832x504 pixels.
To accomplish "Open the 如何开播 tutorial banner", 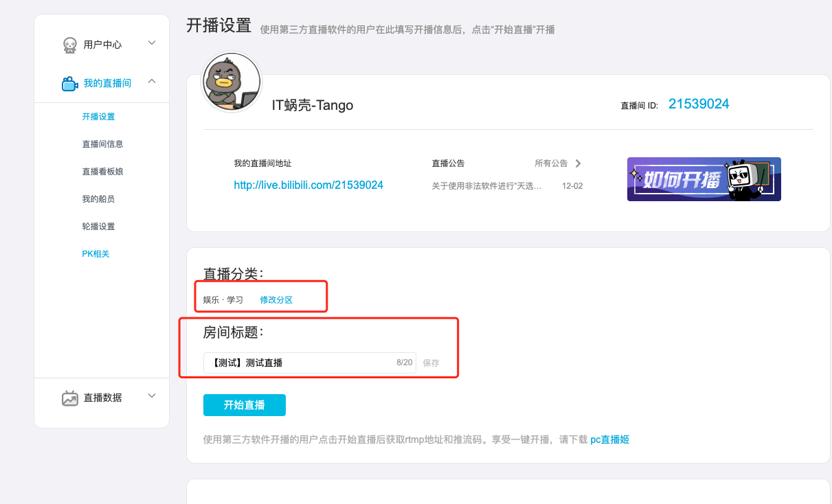I will point(703,179).
